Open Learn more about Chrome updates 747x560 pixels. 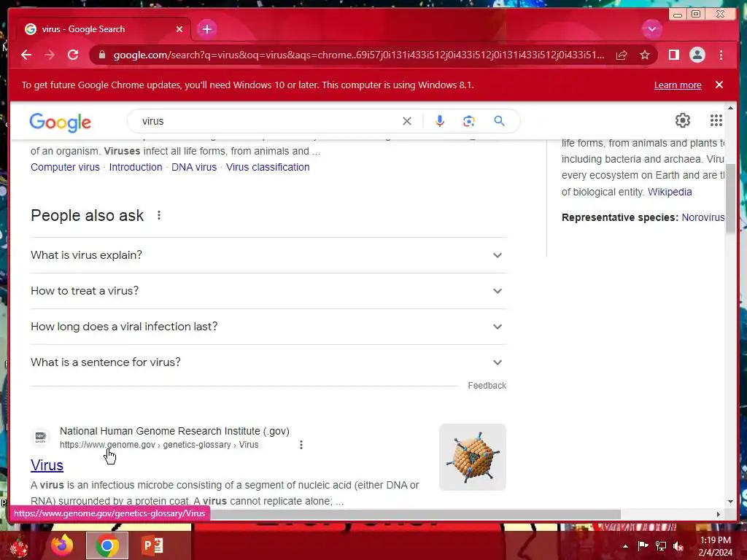pos(678,85)
